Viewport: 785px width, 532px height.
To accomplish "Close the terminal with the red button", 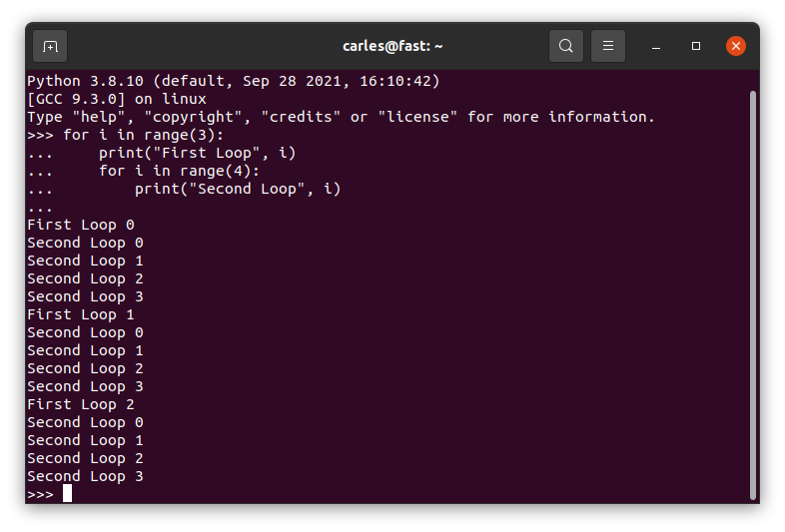I will point(736,46).
